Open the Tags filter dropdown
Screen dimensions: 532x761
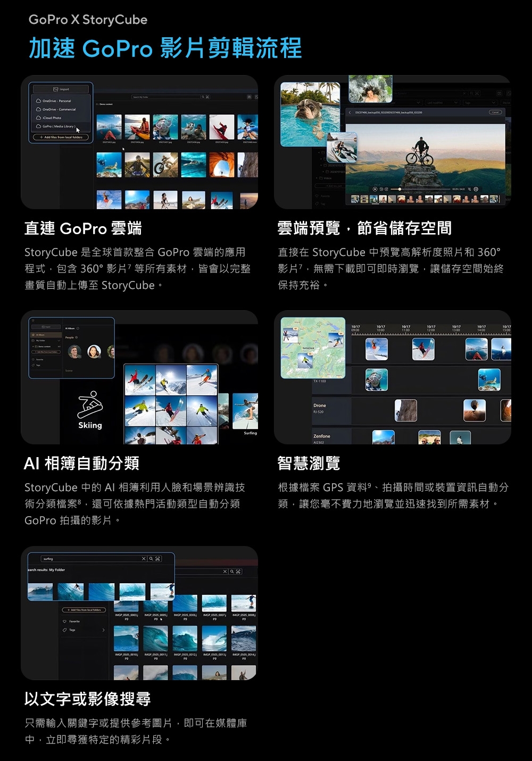(x=480, y=103)
